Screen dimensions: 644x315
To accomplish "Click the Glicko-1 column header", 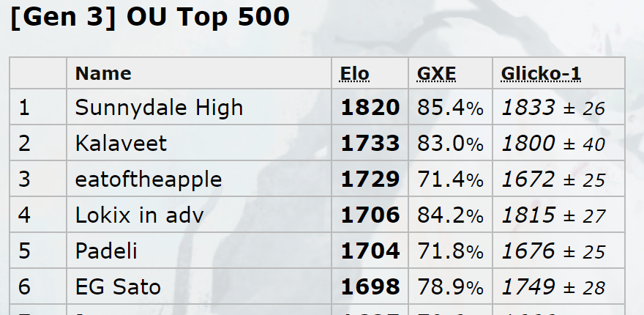I will coord(542,73).
